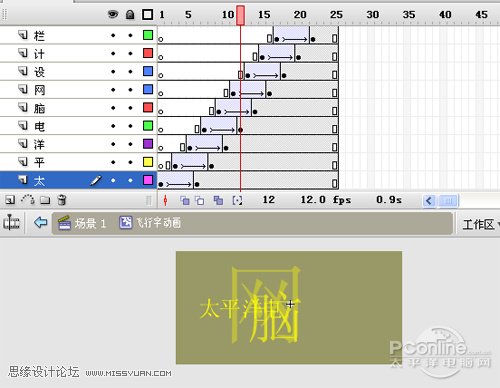Toggle outline color of 洋 layer (purple)
This screenshot has height=388, width=500.
pyautogui.click(x=148, y=144)
